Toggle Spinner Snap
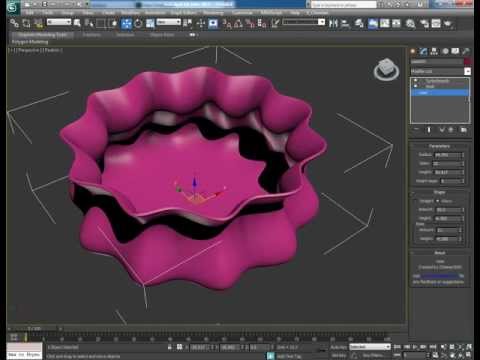The image size is (480, 360). pos(262,23)
